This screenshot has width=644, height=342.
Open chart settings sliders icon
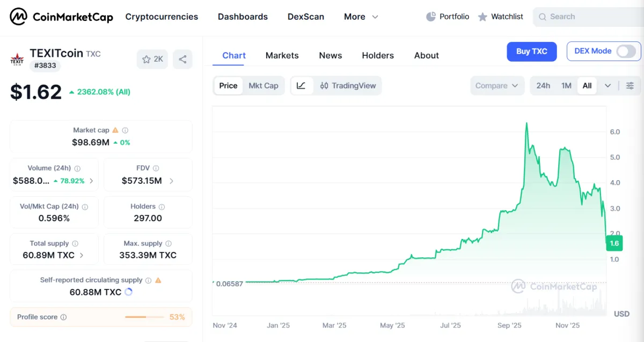coord(630,86)
